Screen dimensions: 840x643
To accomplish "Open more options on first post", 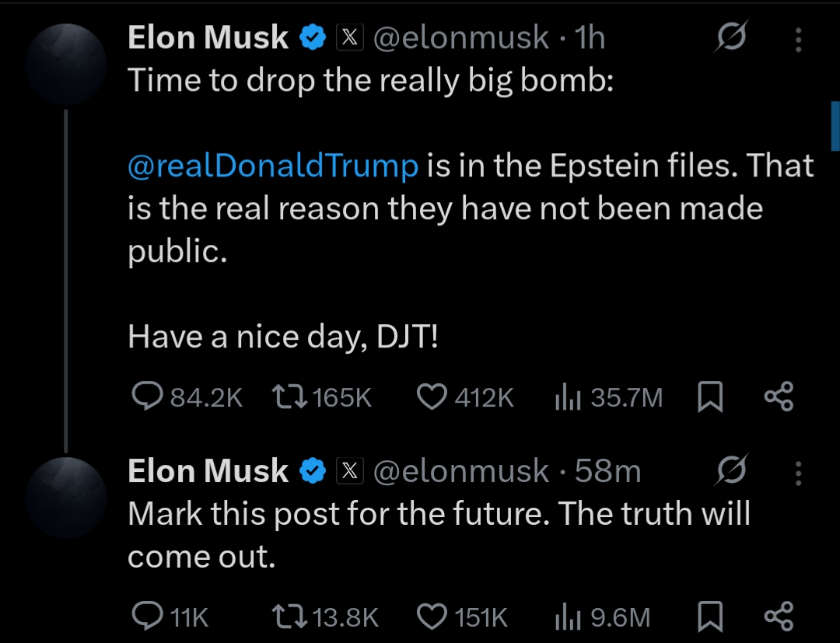I will 799,40.
